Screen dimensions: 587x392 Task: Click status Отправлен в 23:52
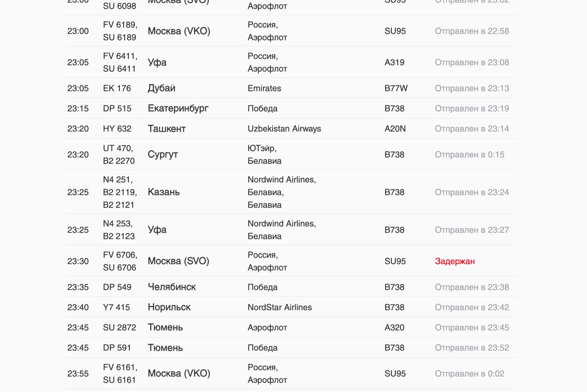click(x=472, y=348)
